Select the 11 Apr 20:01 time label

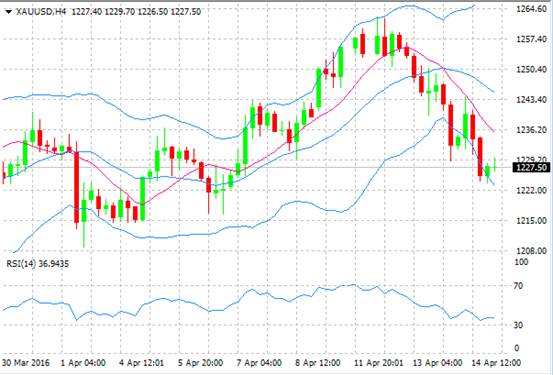[379, 363]
